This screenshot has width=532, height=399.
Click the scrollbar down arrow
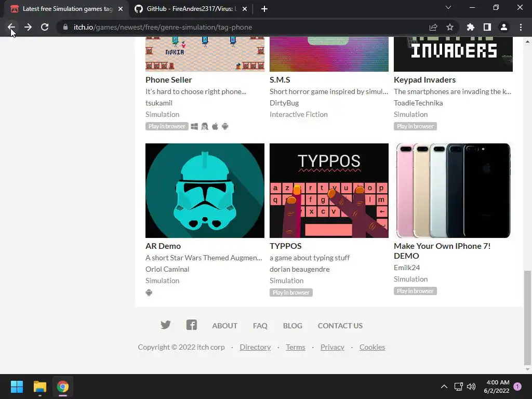(x=527, y=369)
